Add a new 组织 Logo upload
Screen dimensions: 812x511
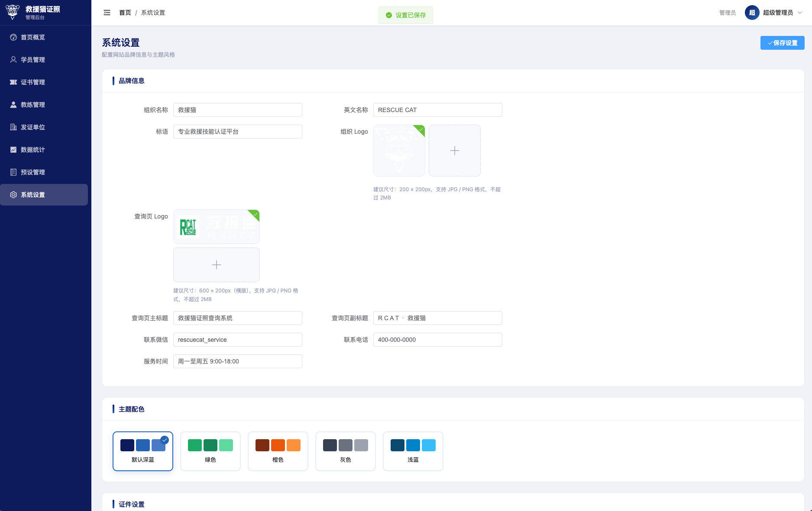454,151
